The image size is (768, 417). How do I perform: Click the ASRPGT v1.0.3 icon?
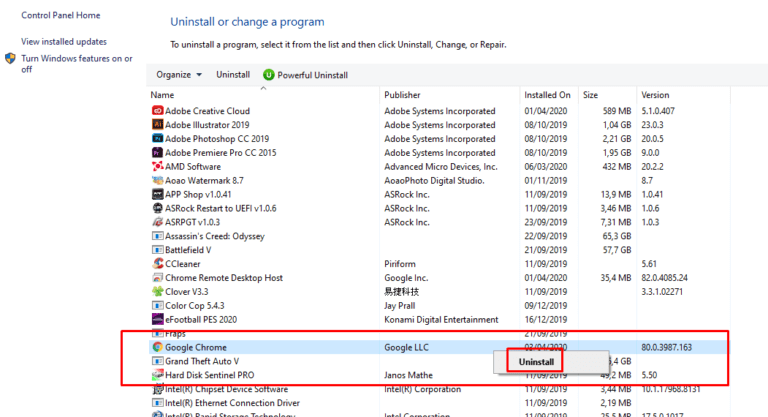157,222
